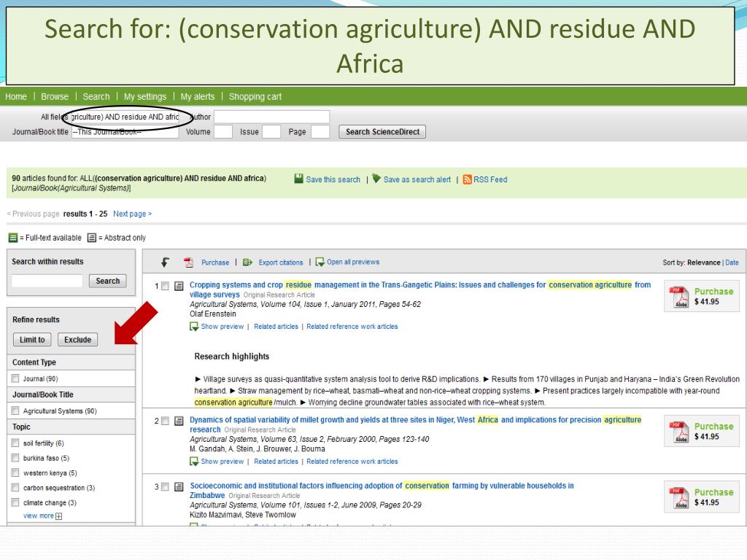Expand view more topics
This screenshot has height=560, width=747.
tap(42, 516)
